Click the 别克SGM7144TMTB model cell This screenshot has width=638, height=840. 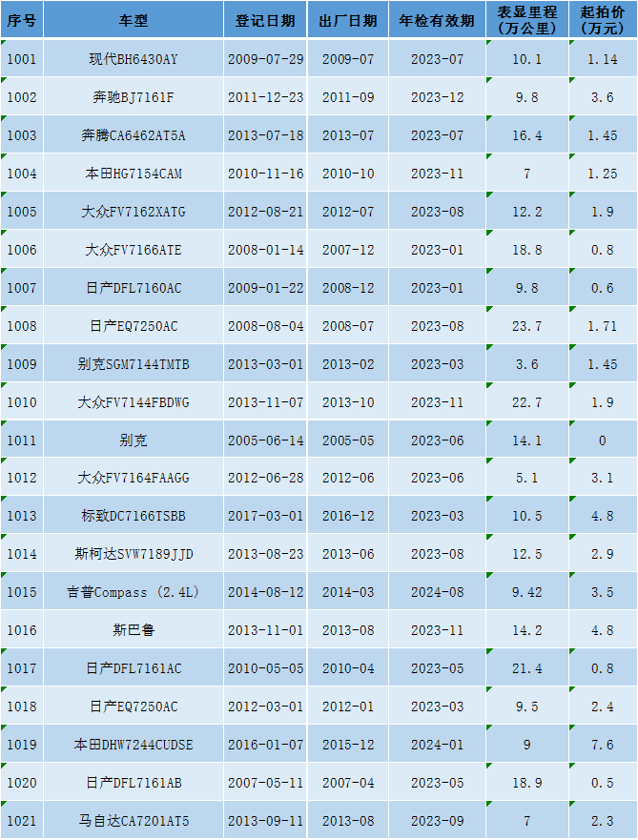[x=134, y=362]
